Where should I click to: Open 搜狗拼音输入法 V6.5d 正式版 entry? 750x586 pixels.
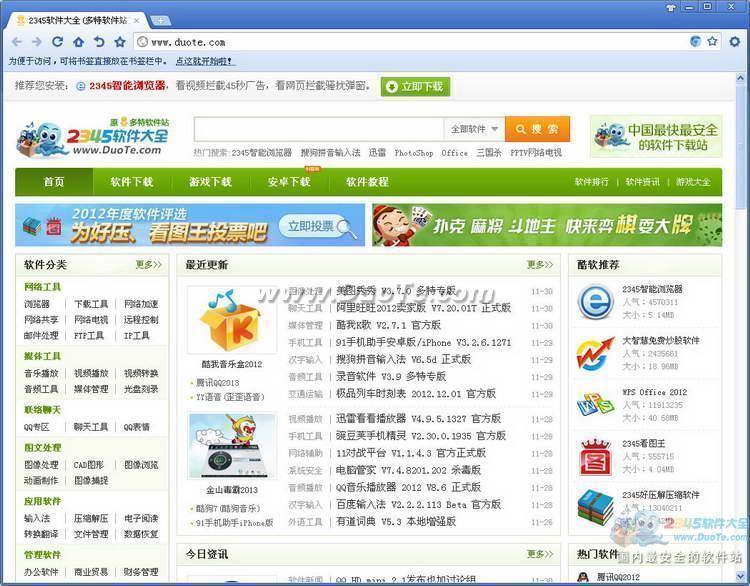pos(403,359)
